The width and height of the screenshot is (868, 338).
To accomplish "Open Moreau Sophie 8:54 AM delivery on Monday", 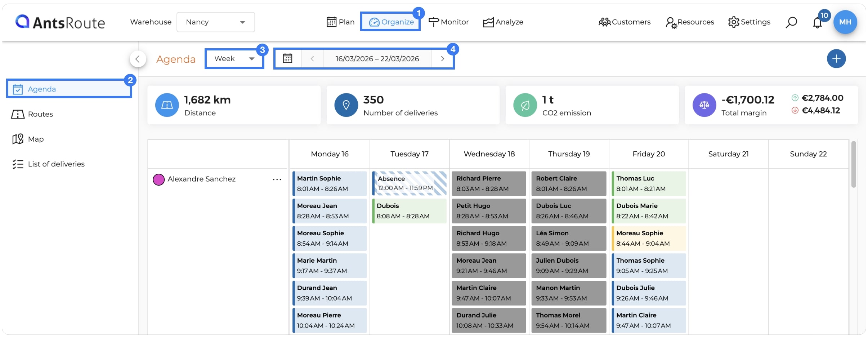I will coord(330,239).
